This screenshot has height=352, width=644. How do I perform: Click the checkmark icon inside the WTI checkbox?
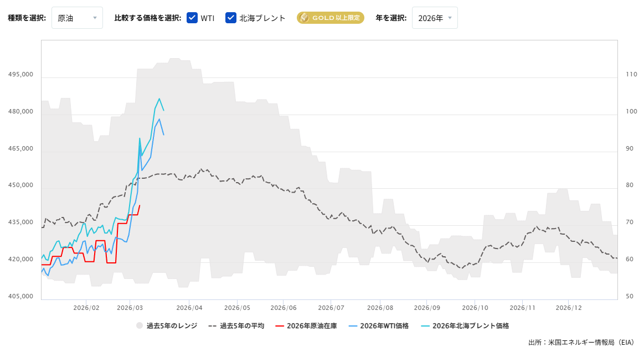pyautogui.click(x=192, y=17)
